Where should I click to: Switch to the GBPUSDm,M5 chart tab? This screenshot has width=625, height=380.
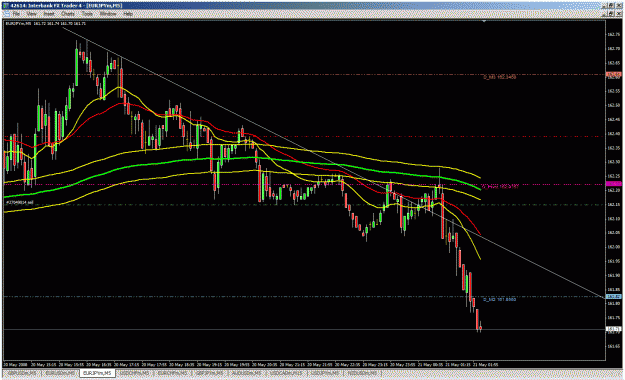[23, 373]
